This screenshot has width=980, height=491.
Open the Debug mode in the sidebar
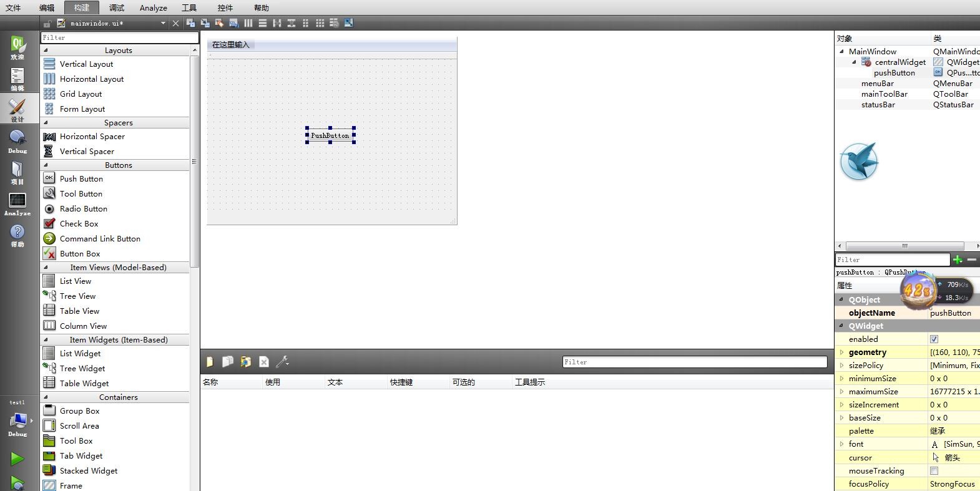(17, 142)
